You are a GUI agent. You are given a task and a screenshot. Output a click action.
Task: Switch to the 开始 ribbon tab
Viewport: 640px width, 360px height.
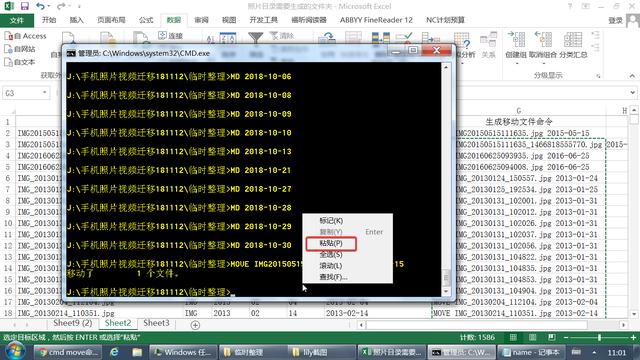click(x=49, y=20)
